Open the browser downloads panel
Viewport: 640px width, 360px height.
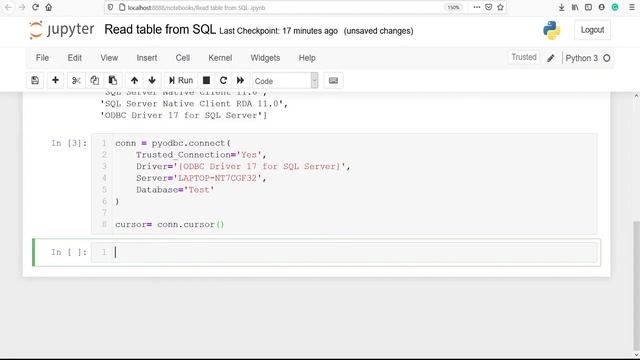[562, 7]
